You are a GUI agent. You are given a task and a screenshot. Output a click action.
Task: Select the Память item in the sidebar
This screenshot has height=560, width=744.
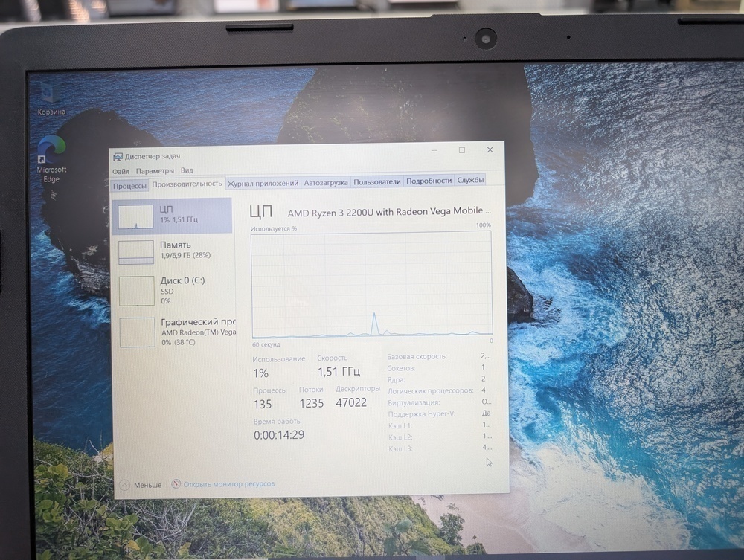[173, 251]
